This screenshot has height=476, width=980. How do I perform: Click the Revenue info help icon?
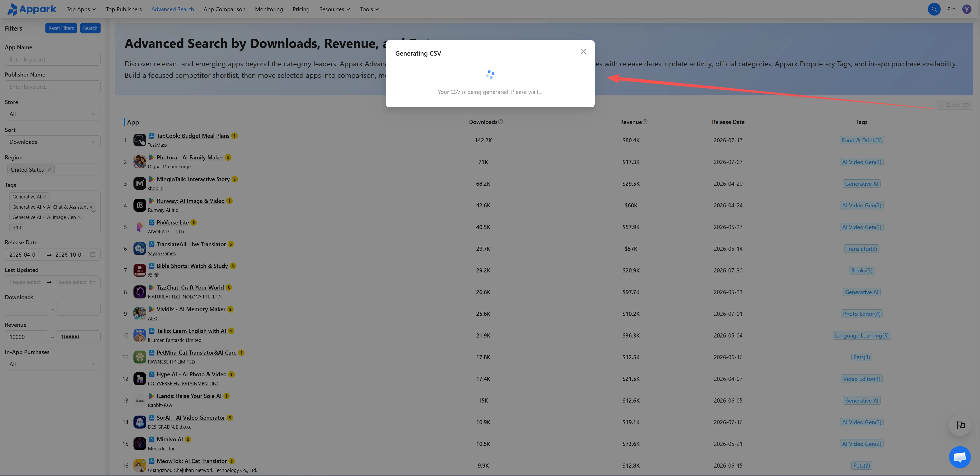[644, 122]
